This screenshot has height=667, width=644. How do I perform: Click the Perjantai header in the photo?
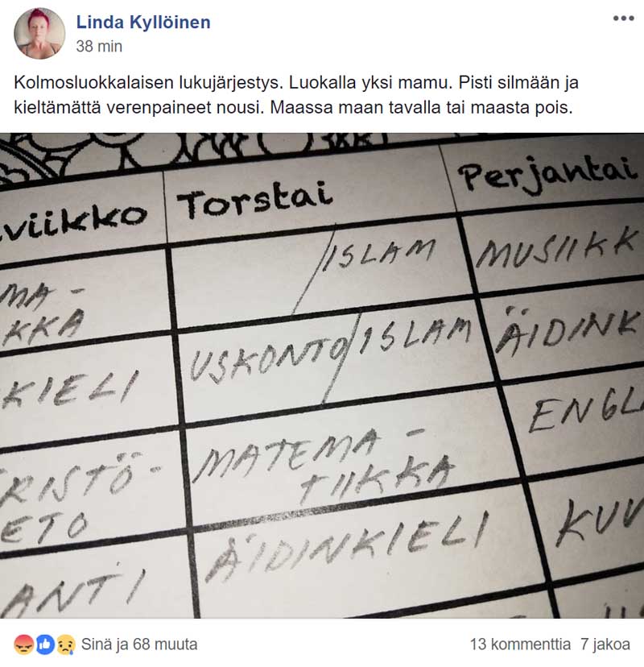pyautogui.click(x=549, y=172)
